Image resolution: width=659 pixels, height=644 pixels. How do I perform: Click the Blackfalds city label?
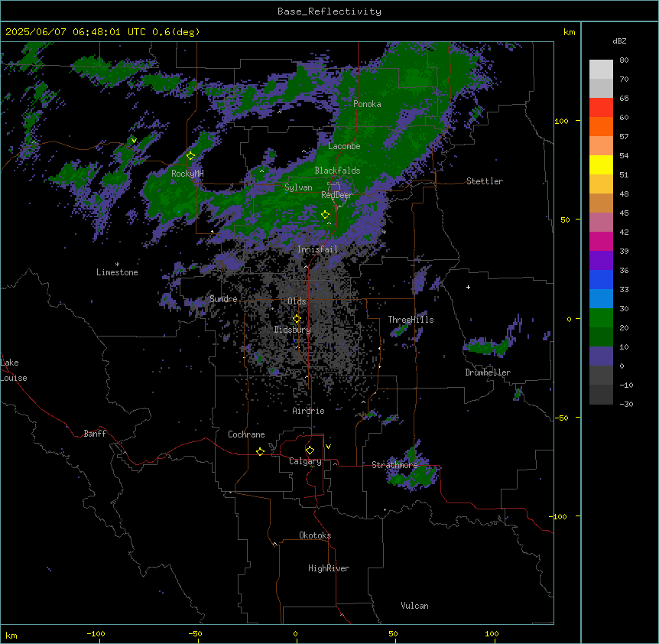[x=337, y=171]
